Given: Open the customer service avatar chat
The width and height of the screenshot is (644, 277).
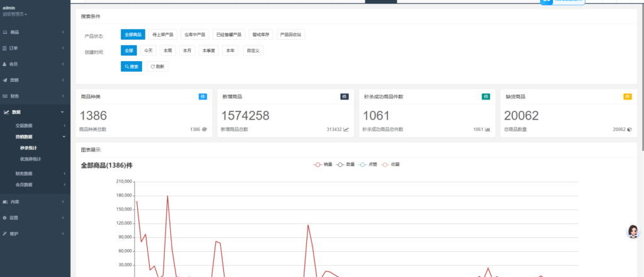Looking at the screenshot, I should click(x=633, y=232).
